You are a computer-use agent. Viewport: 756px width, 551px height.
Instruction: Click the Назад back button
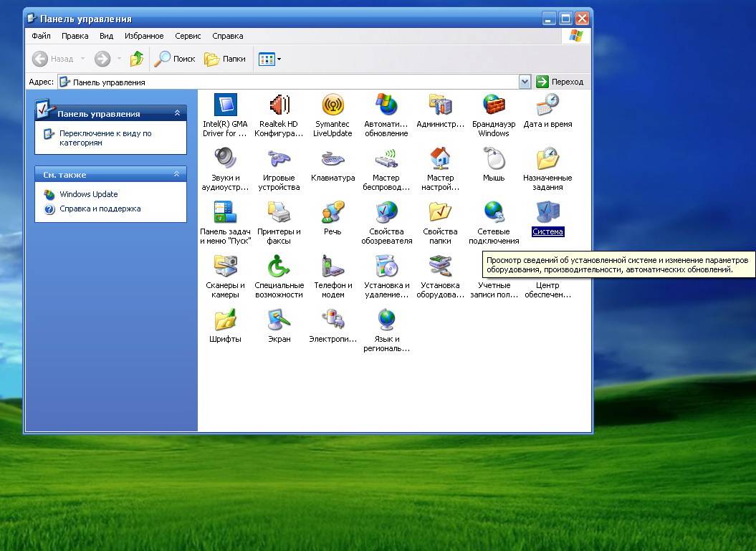click(x=52, y=59)
